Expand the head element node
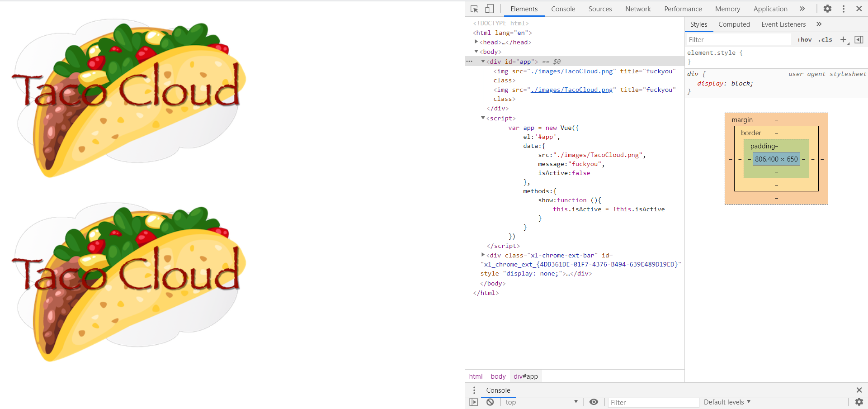 [x=476, y=42]
